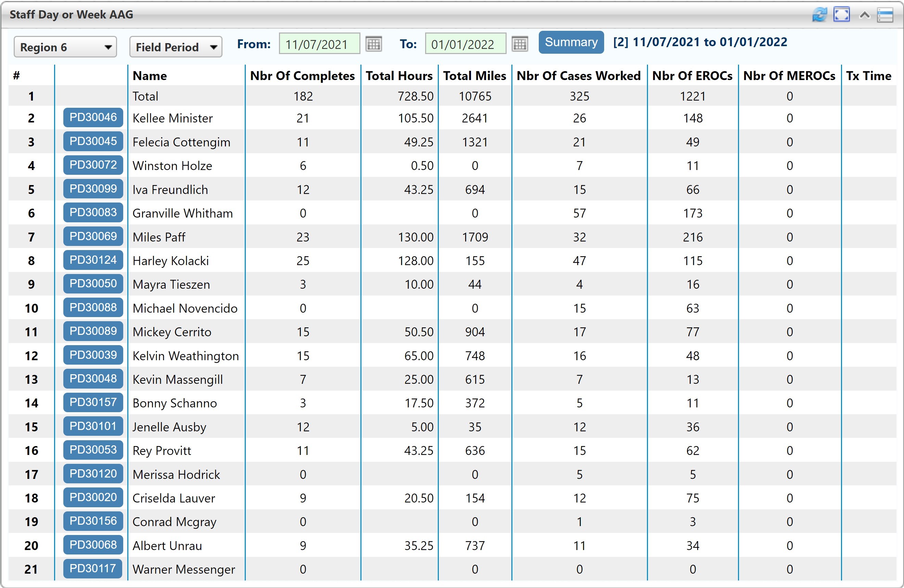Open staff ID PD30157

coord(93,402)
